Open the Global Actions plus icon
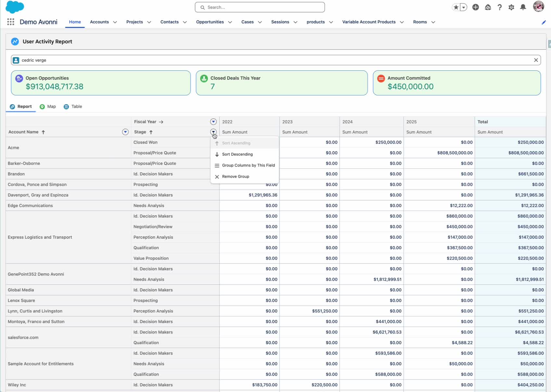 tap(476, 7)
